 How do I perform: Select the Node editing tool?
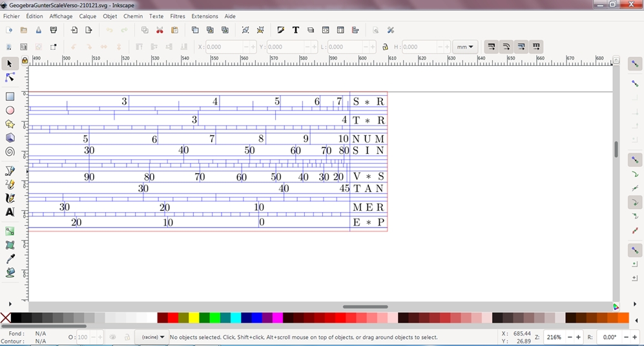[10, 78]
